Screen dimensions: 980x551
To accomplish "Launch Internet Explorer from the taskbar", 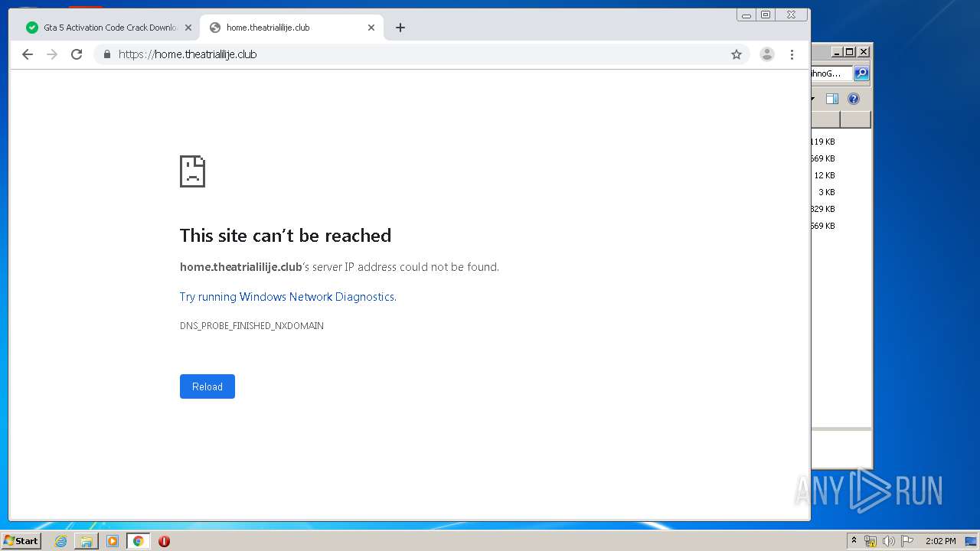I will pyautogui.click(x=60, y=541).
